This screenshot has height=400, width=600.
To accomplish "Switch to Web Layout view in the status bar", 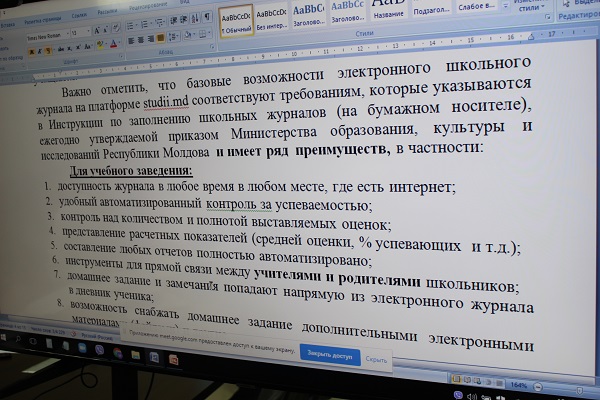I will 478,381.
